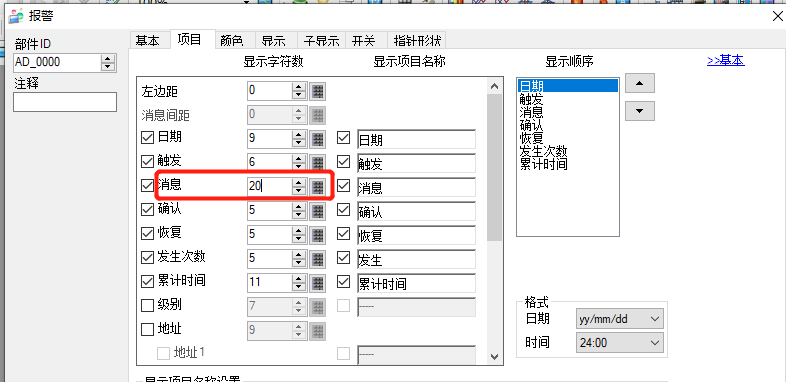
Task: Open keypad icon for 日期 character count
Action: (317, 138)
